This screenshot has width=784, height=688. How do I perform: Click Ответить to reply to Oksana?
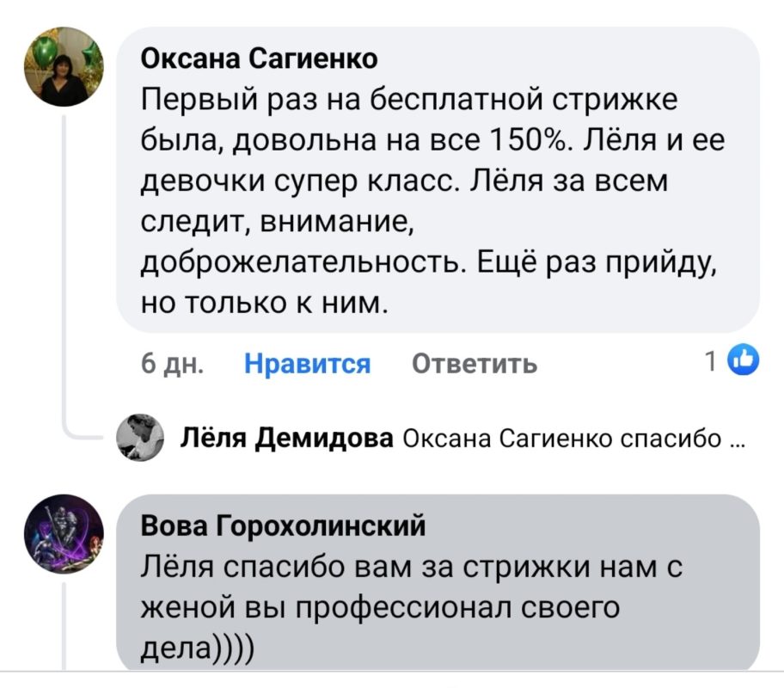click(475, 365)
